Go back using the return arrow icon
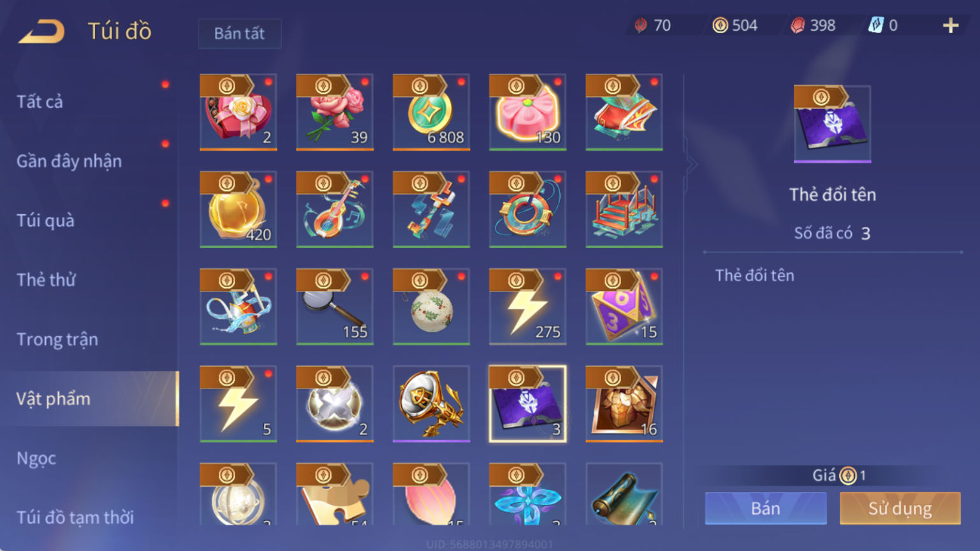The height and width of the screenshot is (551, 980). (41, 31)
